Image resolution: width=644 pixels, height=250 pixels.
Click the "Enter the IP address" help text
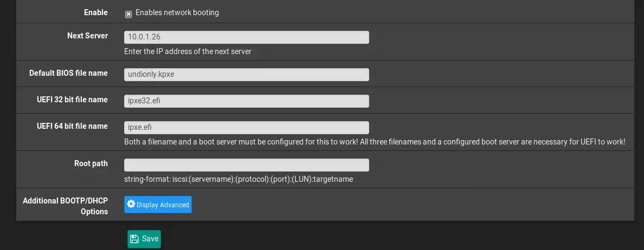pyautogui.click(x=188, y=52)
